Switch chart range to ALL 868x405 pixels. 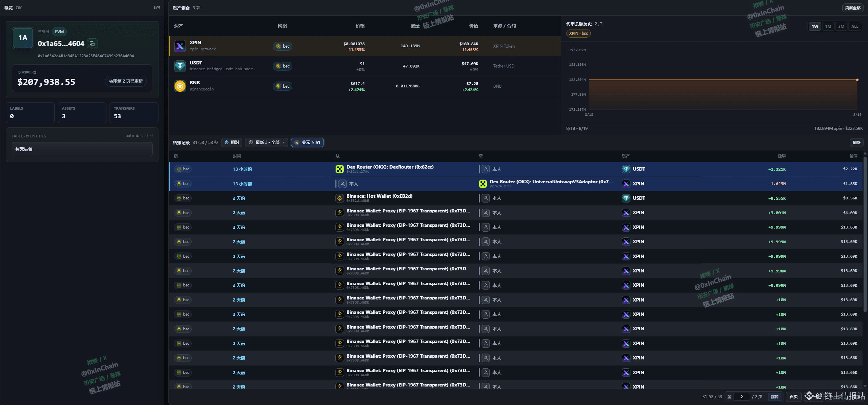pyautogui.click(x=855, y=26)
